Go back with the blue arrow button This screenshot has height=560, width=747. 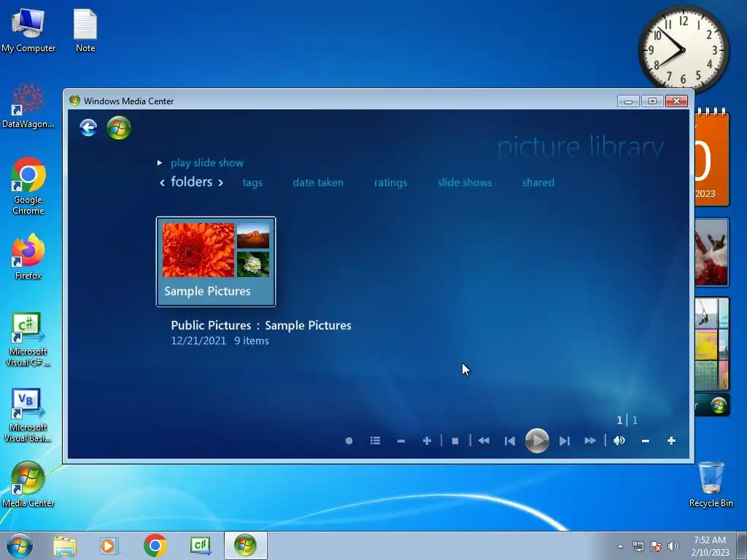click(88, 128)
